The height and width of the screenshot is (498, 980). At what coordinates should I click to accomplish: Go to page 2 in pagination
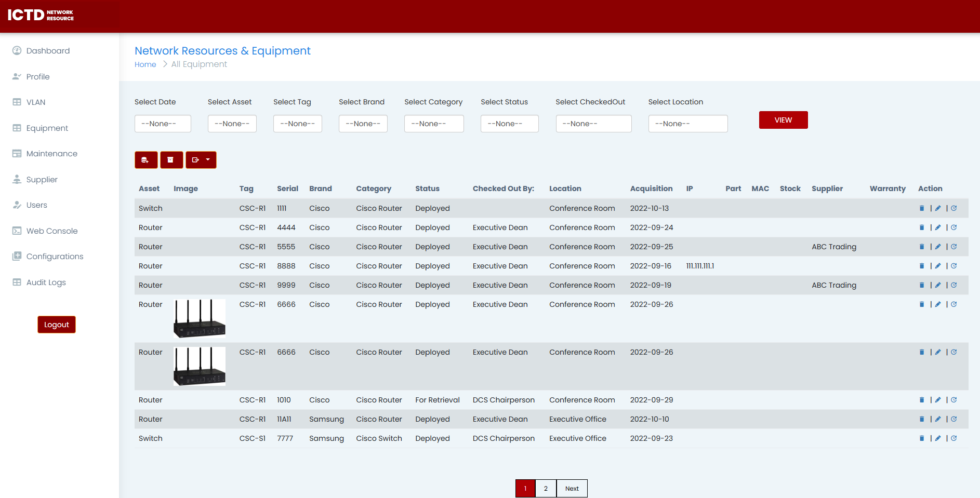pos(546,488)
